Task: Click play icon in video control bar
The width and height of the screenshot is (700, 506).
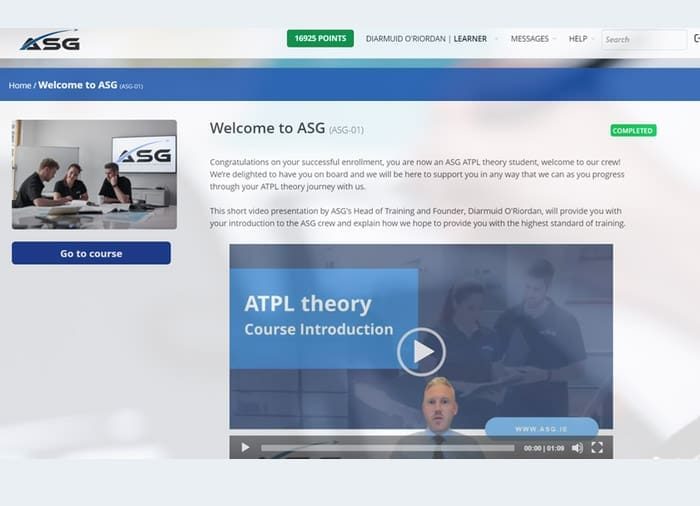Action: 245,447
